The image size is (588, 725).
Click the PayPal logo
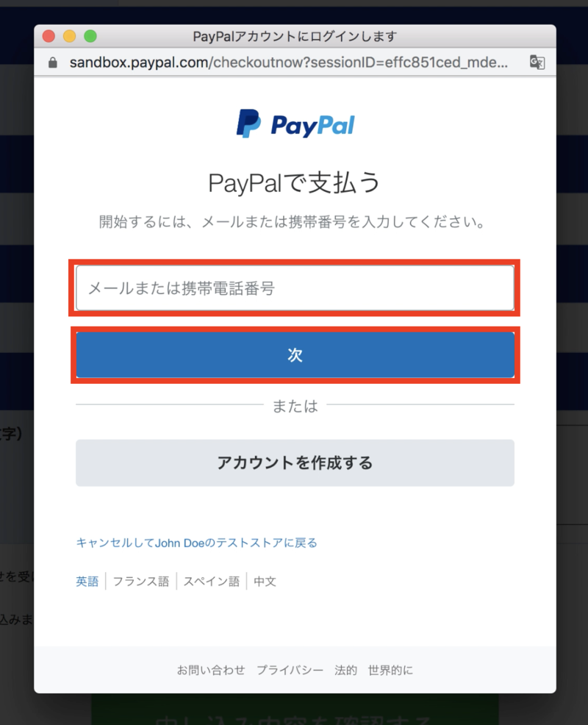295,124
